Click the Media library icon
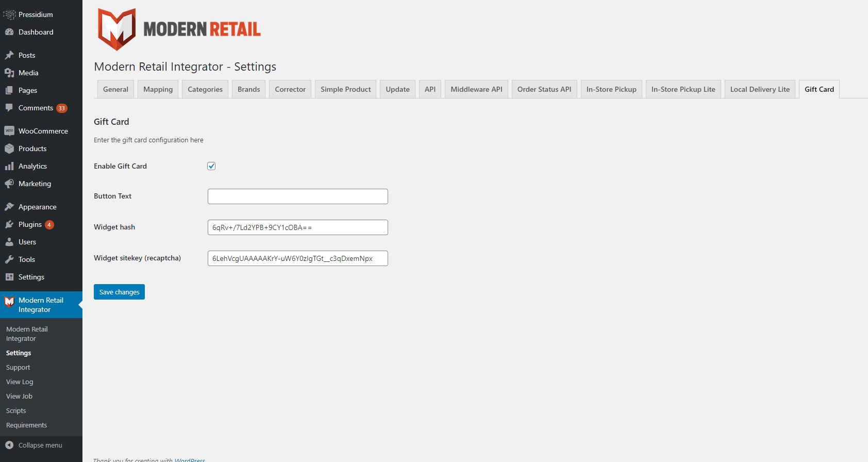 (x=9, y=73)
